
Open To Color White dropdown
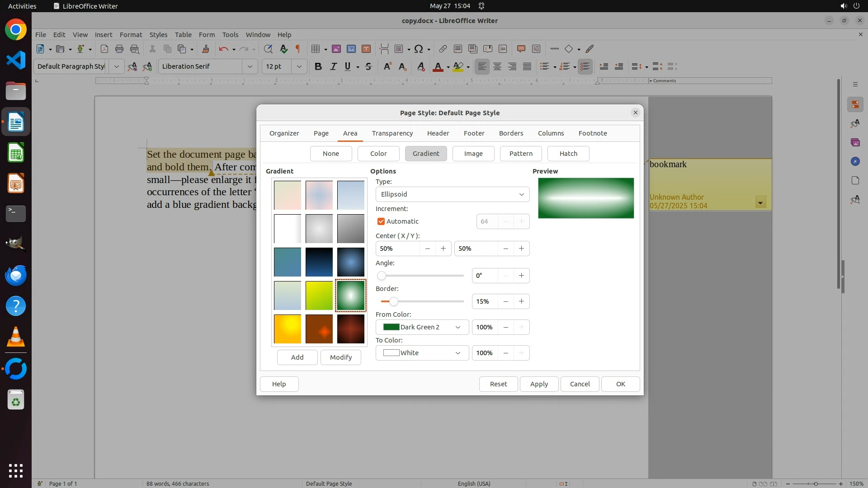422,353
